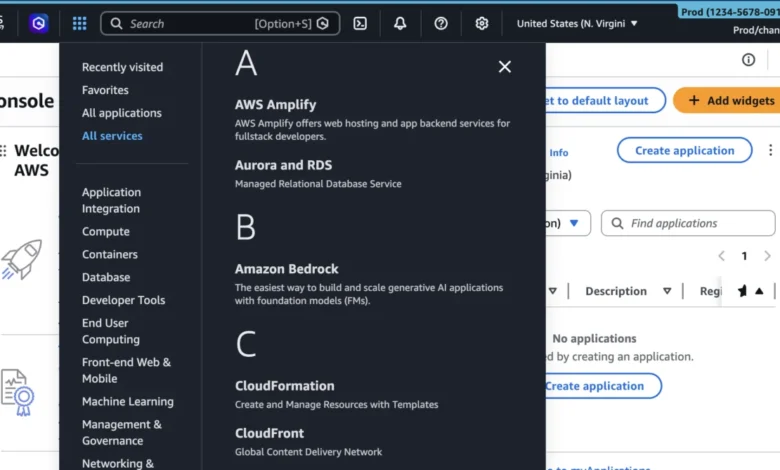Viewport: 780px width, 470px height.
Task: Sort by the Description column arrow
Action: point(667,291)
